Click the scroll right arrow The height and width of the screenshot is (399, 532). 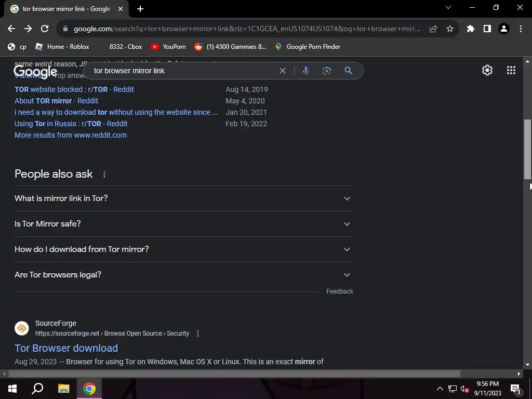coord(519,374)
